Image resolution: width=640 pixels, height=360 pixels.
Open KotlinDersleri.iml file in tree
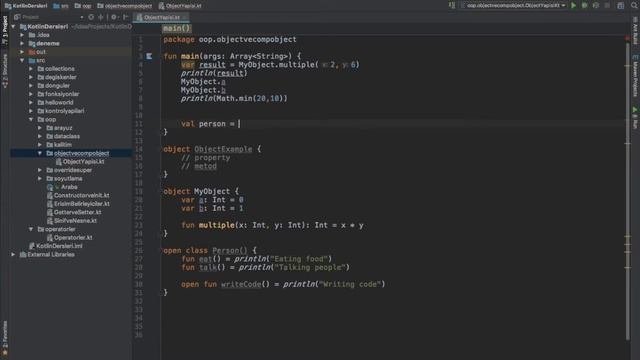[59, 246]
